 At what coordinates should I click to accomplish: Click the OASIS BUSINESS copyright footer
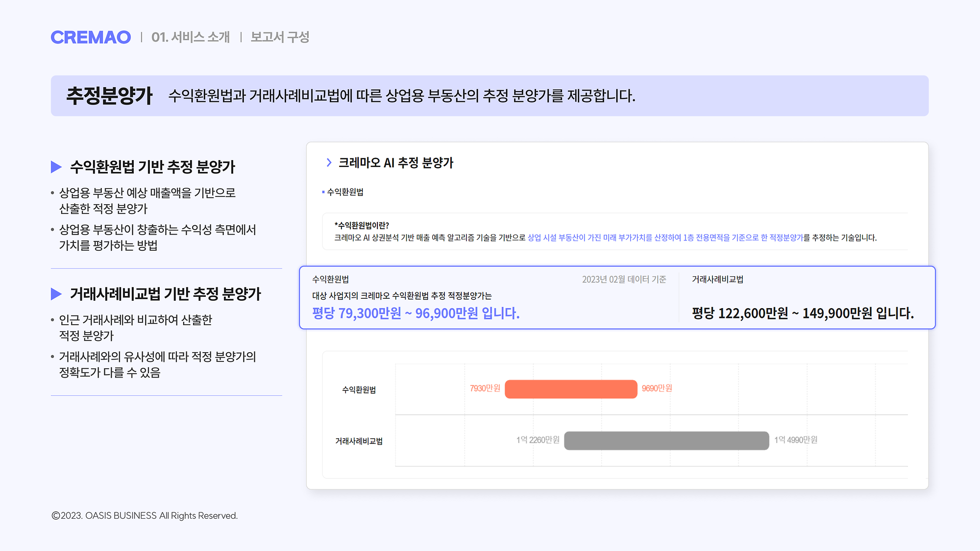click(145, 516)
